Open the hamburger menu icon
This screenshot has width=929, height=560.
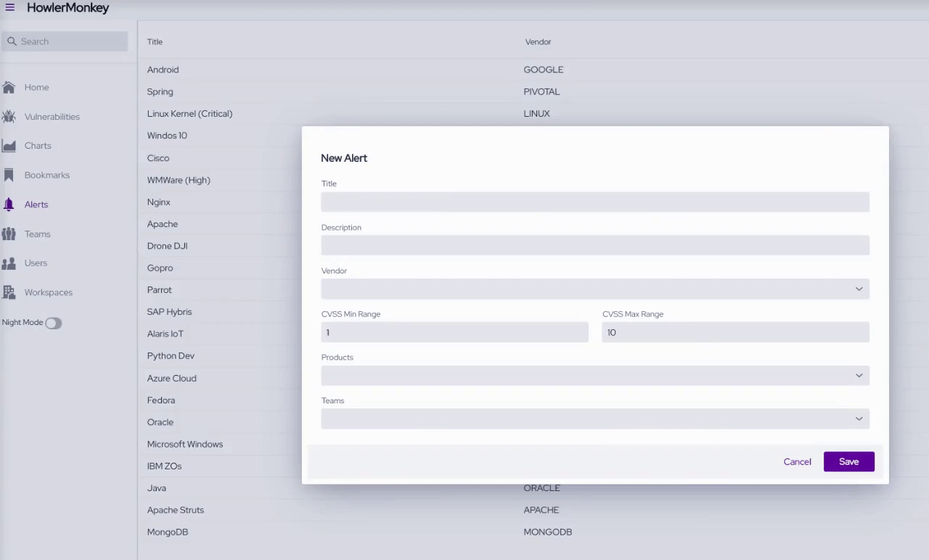click(x=10, y=8)
